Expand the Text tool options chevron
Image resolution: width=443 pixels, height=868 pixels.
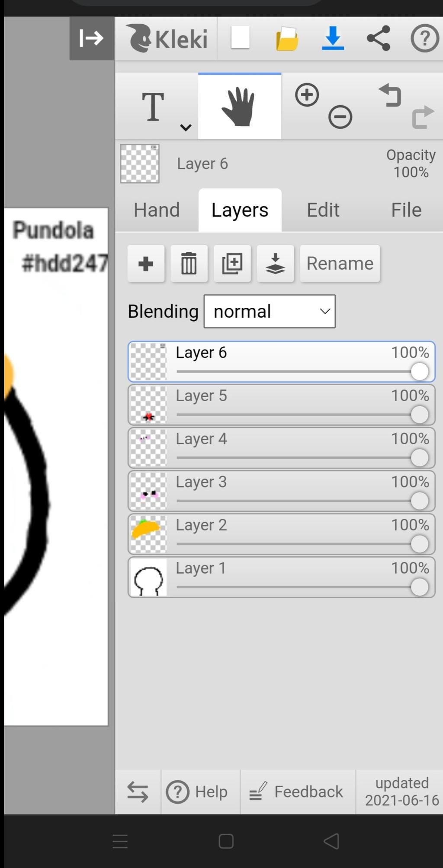(x=186, y=128)
